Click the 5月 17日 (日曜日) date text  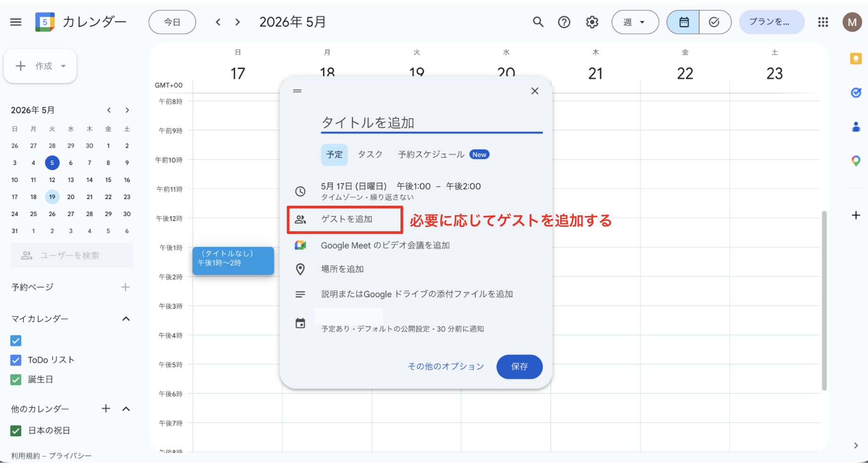(354, 186)
